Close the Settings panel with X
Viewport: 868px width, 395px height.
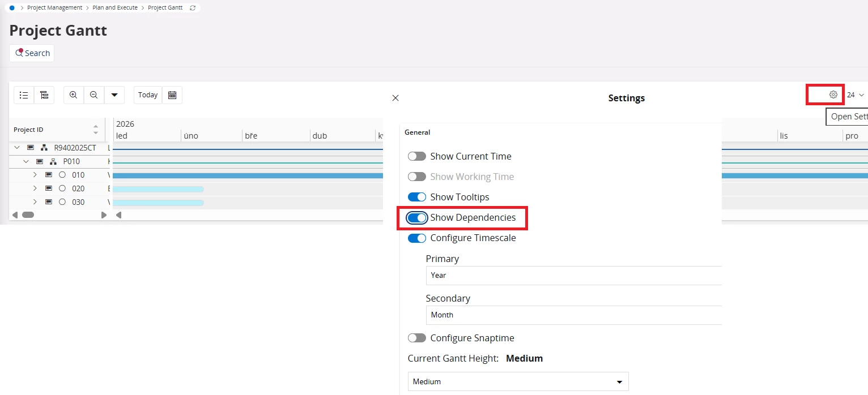pyautogui.click(x=395, y=98)
